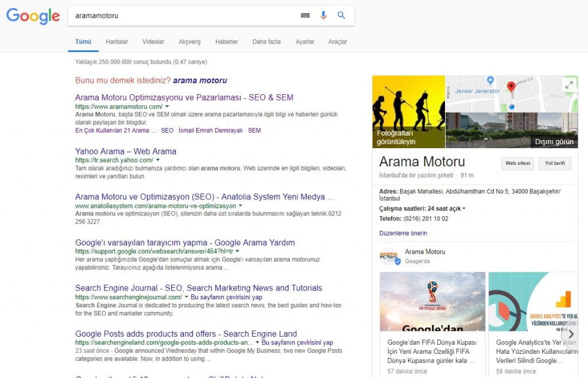
Task: Open dropdown arrow beside support.google.com URL
Action: coord(237,251)
